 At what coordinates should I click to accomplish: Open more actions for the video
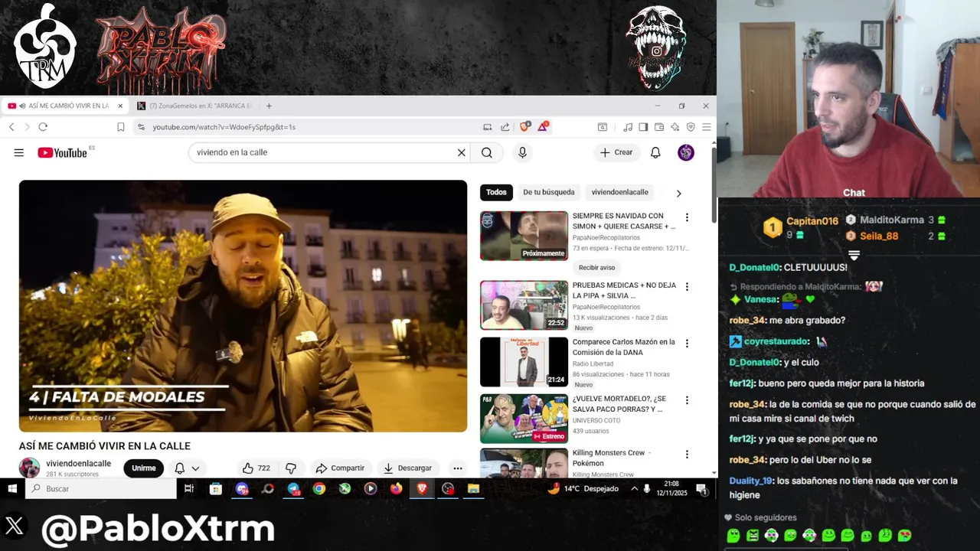point(458,468)
